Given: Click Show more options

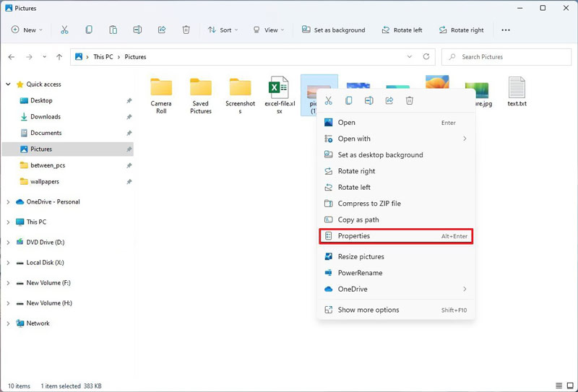Looking at the screenshot, I should [396, 310].
